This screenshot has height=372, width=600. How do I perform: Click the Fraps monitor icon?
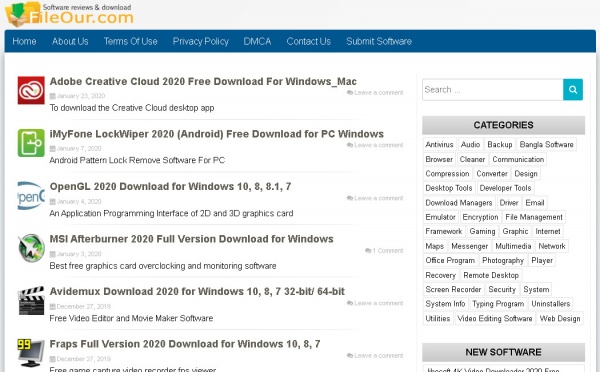click(x=31, y=353)
